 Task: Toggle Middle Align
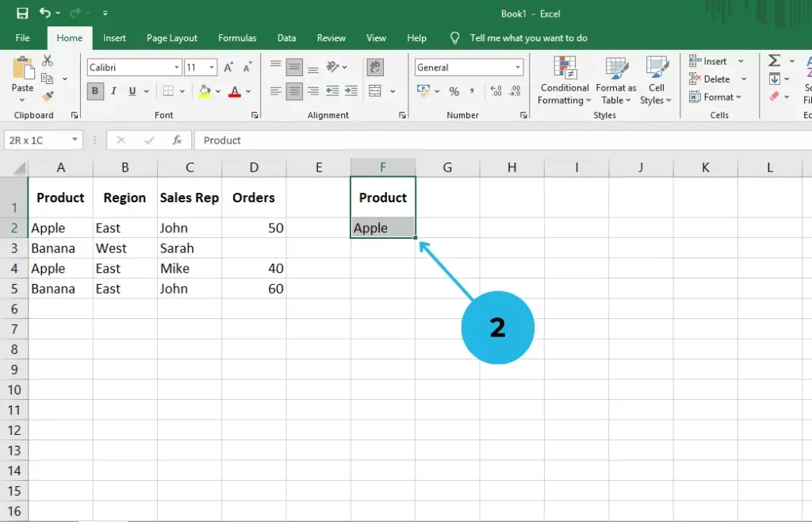tap(294, 67)
